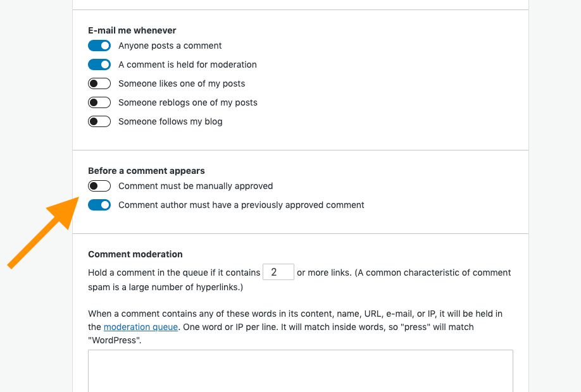Turn on 'Someone follows my blog' toggle
Image resolution: width=581 pixels, height=392 pixels.
99,121
